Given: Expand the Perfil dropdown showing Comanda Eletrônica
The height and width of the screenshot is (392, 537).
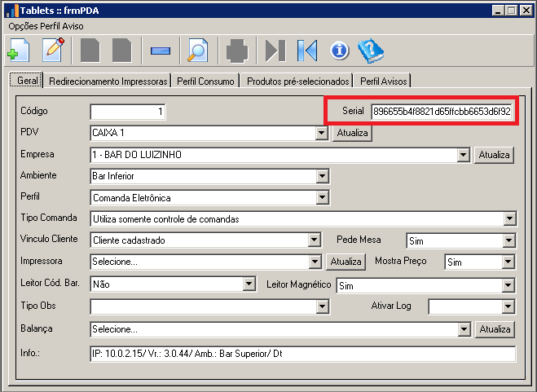Looking at the screenshot, I should (322, 198).
